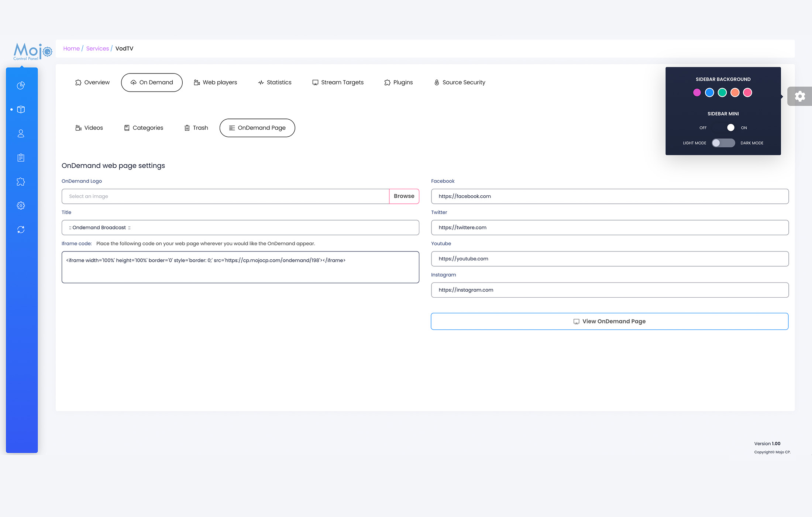Open the puzzle piece plugins sidebar icon

(x=21, y=182)
